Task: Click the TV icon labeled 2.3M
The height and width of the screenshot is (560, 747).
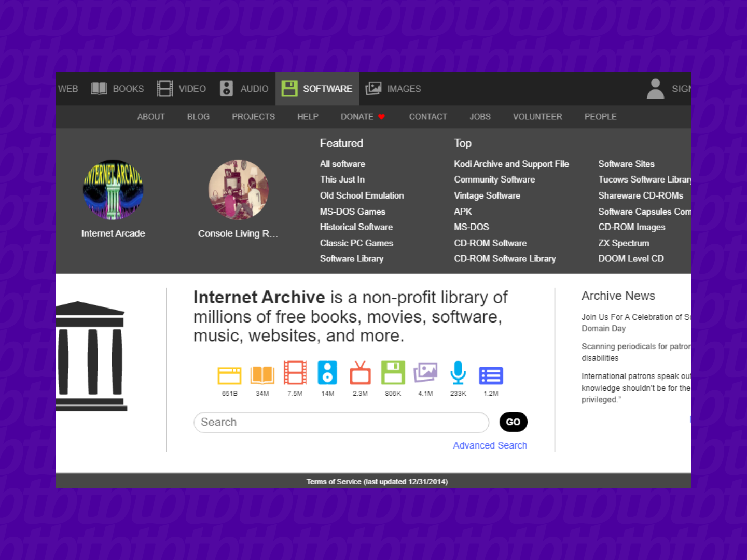Action: coord(360,373)
